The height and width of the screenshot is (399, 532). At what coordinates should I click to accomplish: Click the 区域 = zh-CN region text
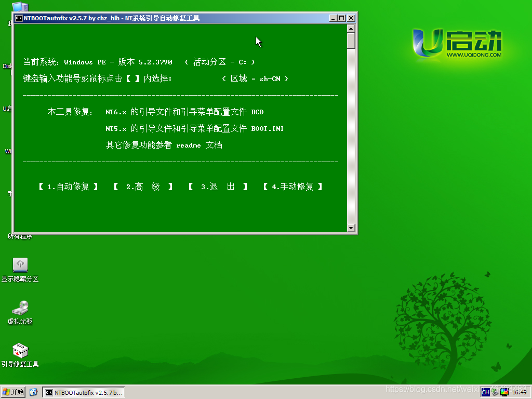point(255,79)
